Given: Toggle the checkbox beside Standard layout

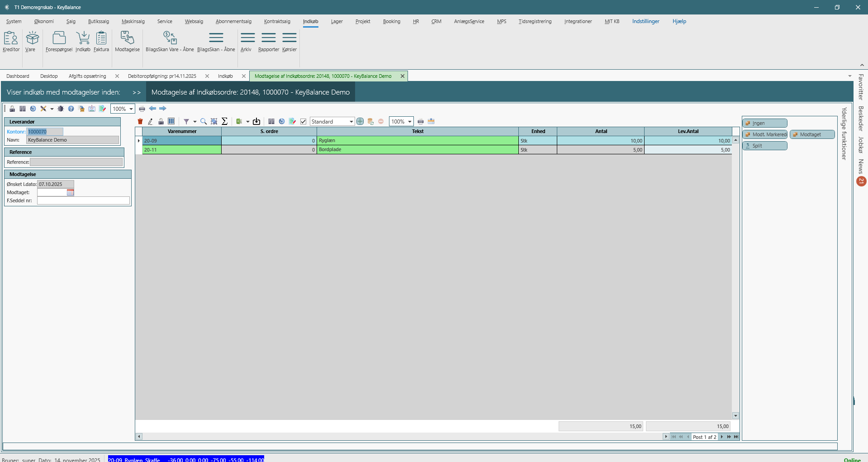Looking at the screenshot, I should (x=304, y=121).
